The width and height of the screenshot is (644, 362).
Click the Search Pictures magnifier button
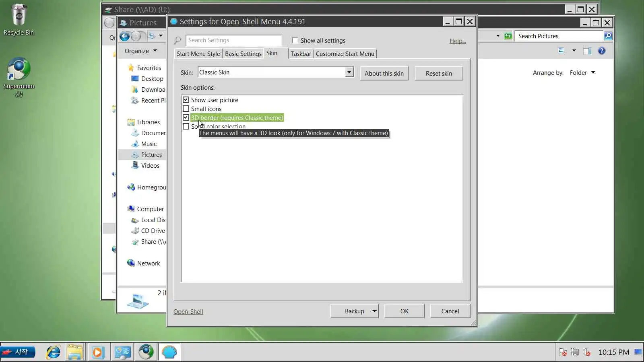(x=608, y=36)
